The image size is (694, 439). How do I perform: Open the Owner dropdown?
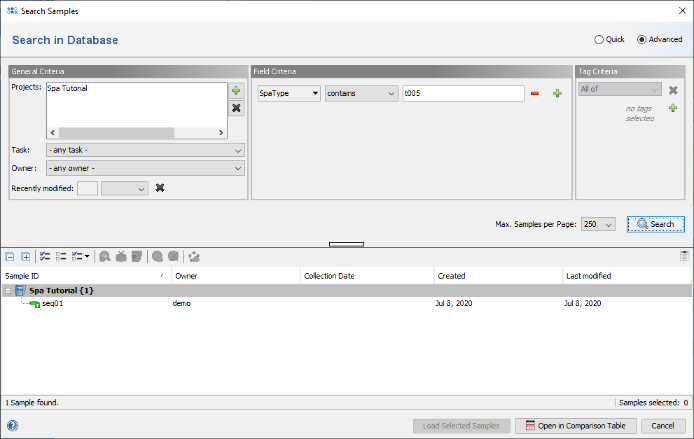tap(145, 168)
